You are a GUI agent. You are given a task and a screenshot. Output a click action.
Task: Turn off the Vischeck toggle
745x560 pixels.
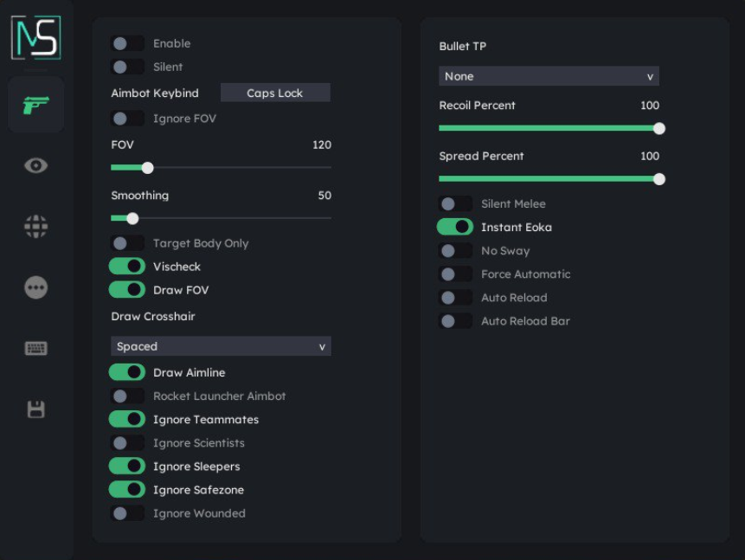127,267
